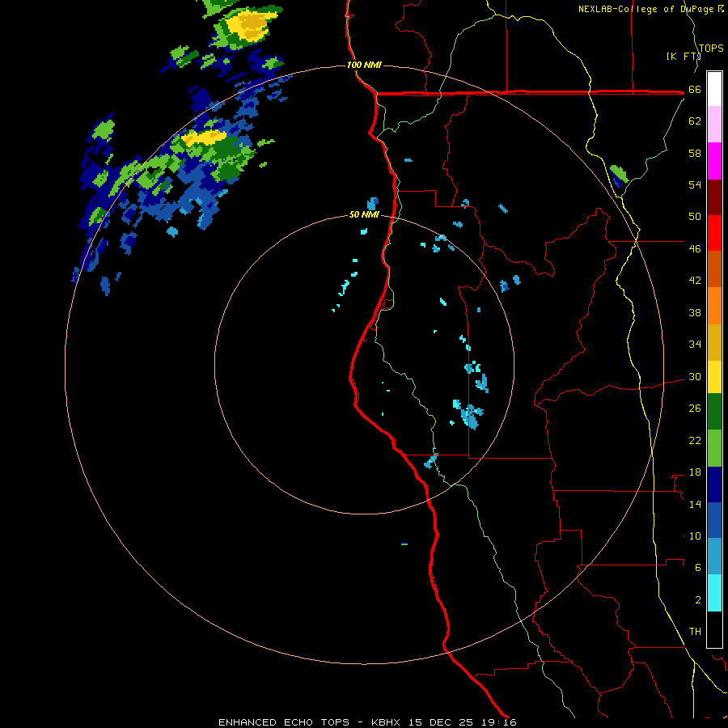Screen dimensions: 728x728
Task: Click the magenta legend swatch
Action: 714,161
